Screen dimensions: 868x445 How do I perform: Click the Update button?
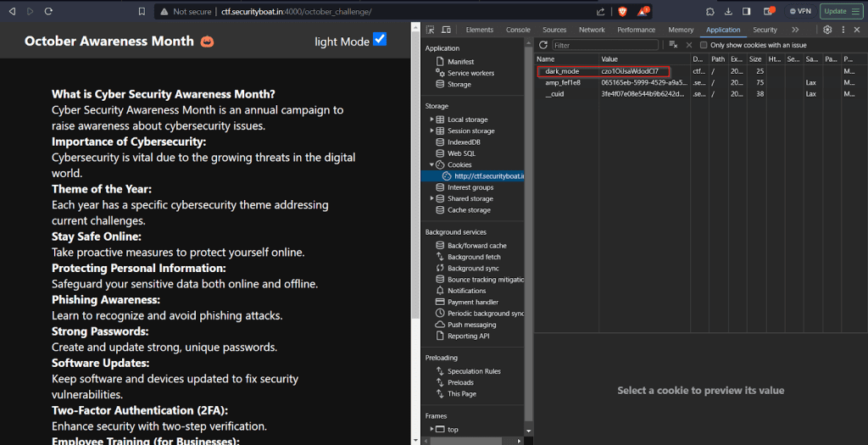click(842, 11)
